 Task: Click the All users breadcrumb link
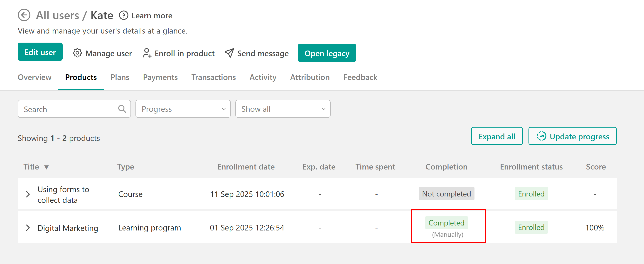point(57,15)
